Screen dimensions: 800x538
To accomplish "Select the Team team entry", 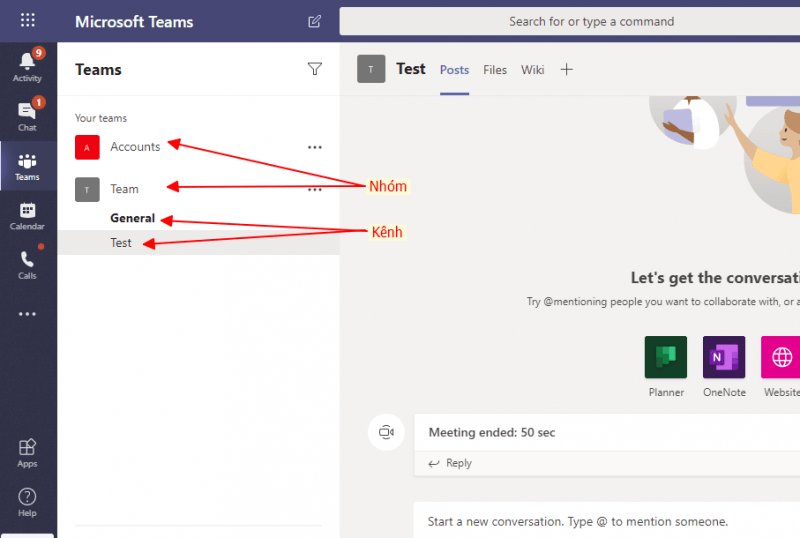I will (x=124, y=189).
